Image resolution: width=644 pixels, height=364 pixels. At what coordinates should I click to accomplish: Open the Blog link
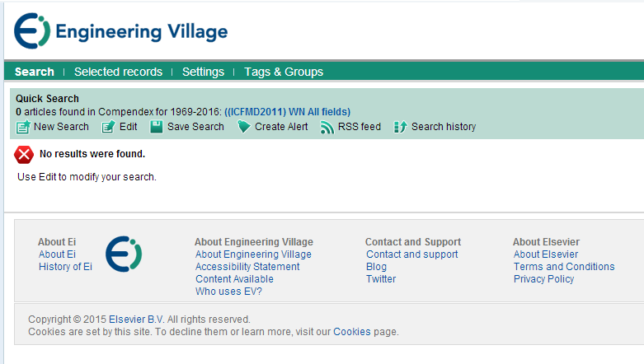point(376,267)
